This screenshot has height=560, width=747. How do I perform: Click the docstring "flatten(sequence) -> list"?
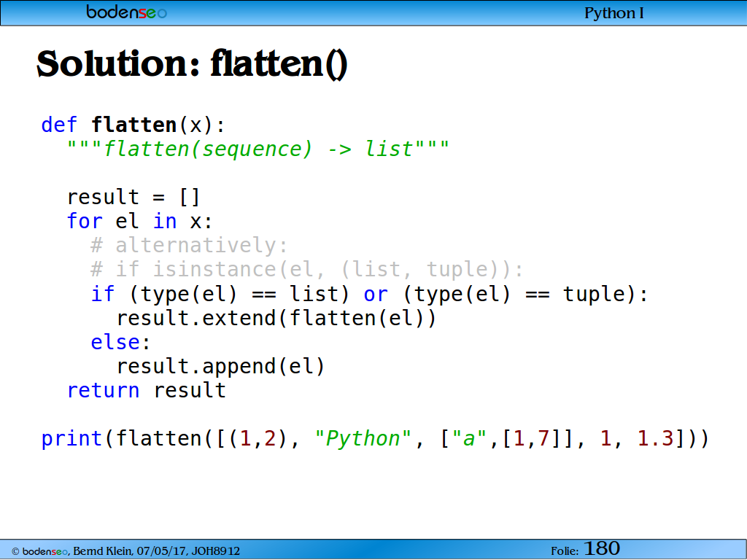[x=258, y=149]
